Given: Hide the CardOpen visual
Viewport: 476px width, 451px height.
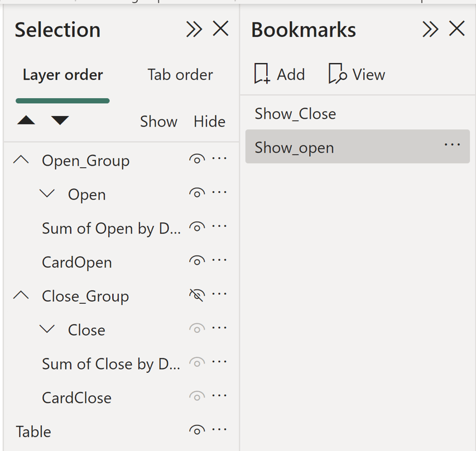Looking at the screenshot, I should point(196,262).
